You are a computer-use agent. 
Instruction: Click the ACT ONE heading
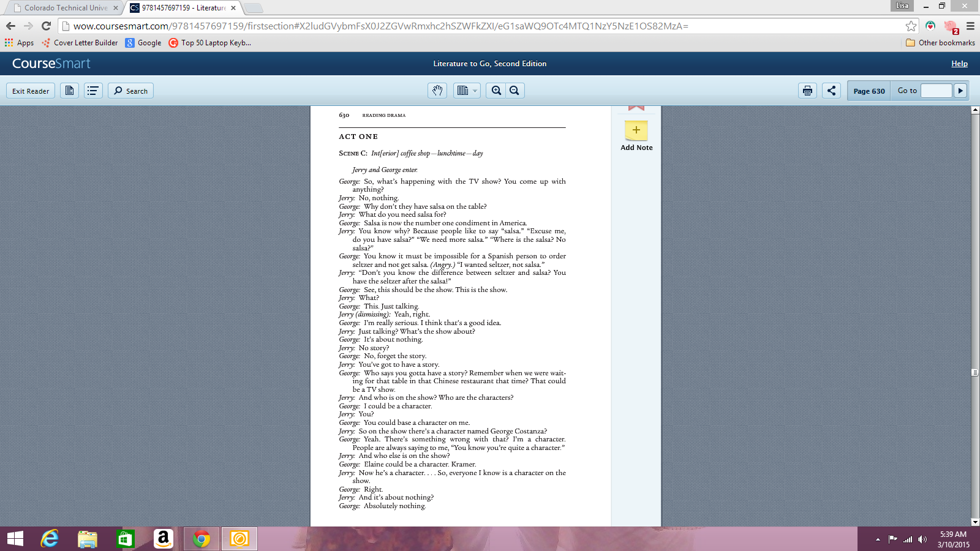[358, 137]
